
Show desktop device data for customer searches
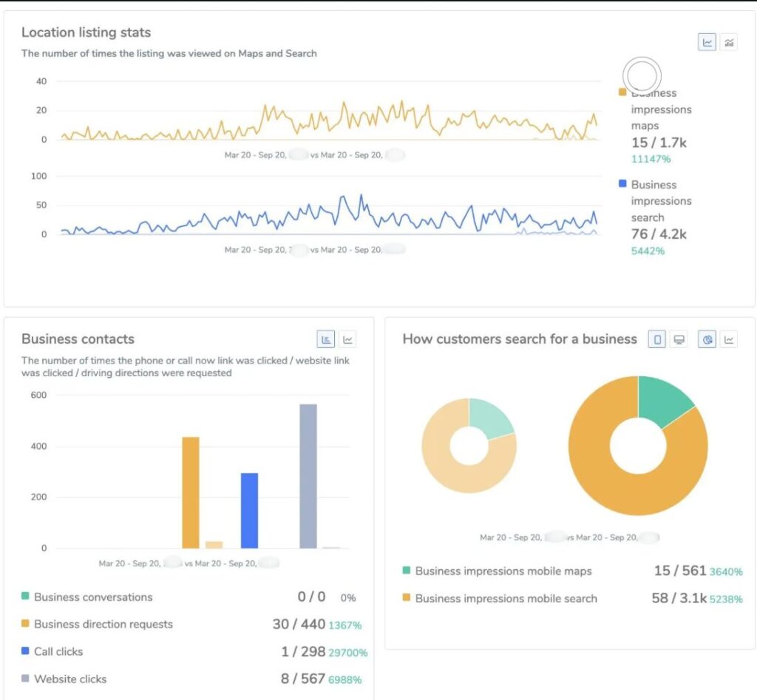pyautogui.click(x=679, y=340)
